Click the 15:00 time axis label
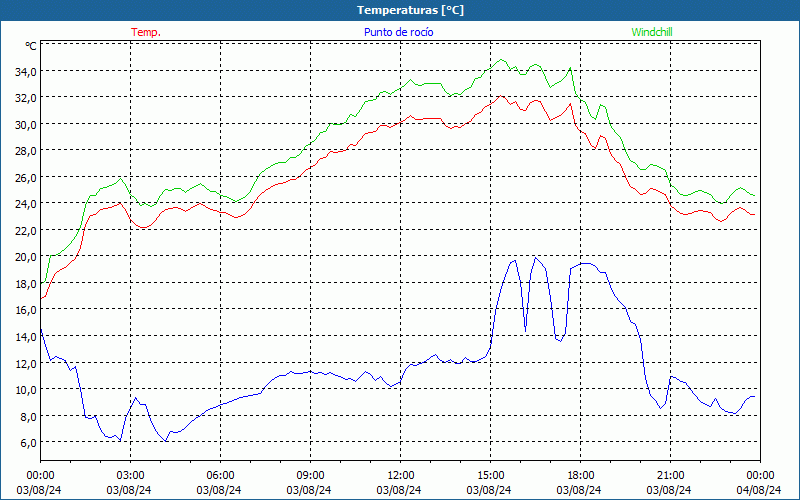 [490, 476]
